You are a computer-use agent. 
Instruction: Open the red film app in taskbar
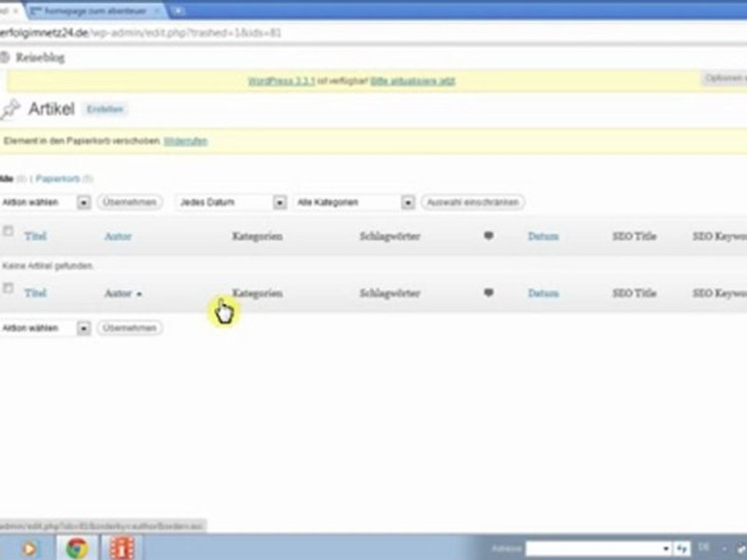pyautogui.click(x=122, y=548)
